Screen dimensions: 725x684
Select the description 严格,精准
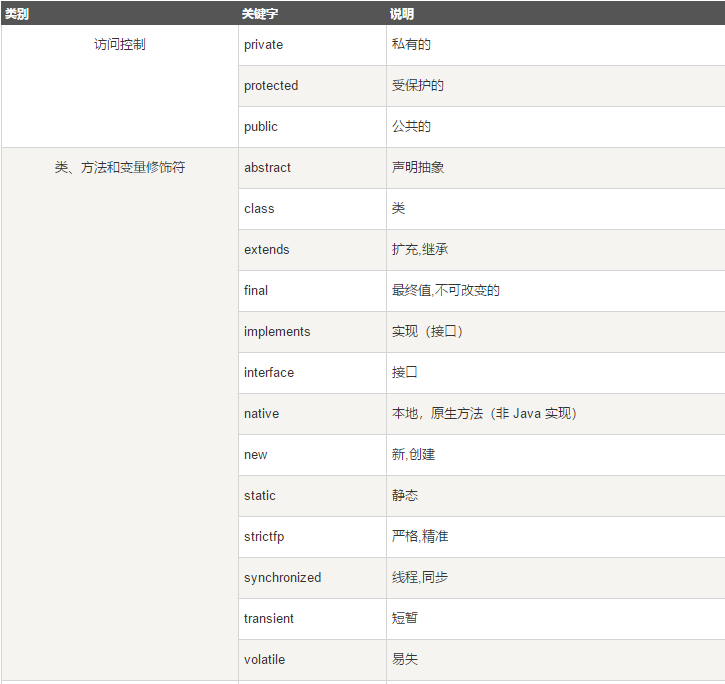click(x=420, y=536)
